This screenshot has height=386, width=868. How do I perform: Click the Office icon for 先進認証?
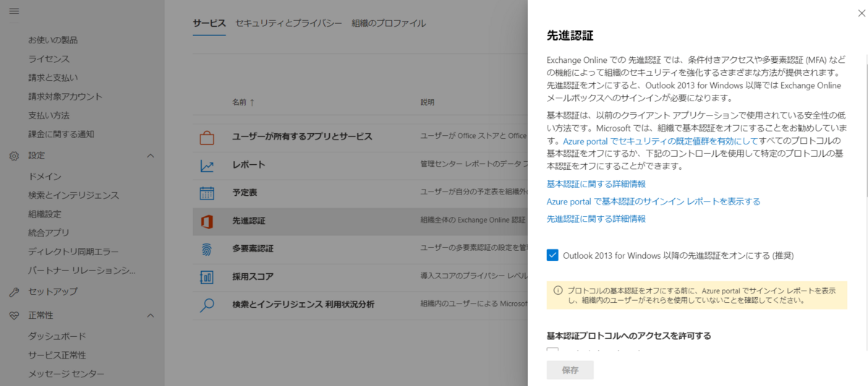tap(207, 220)
